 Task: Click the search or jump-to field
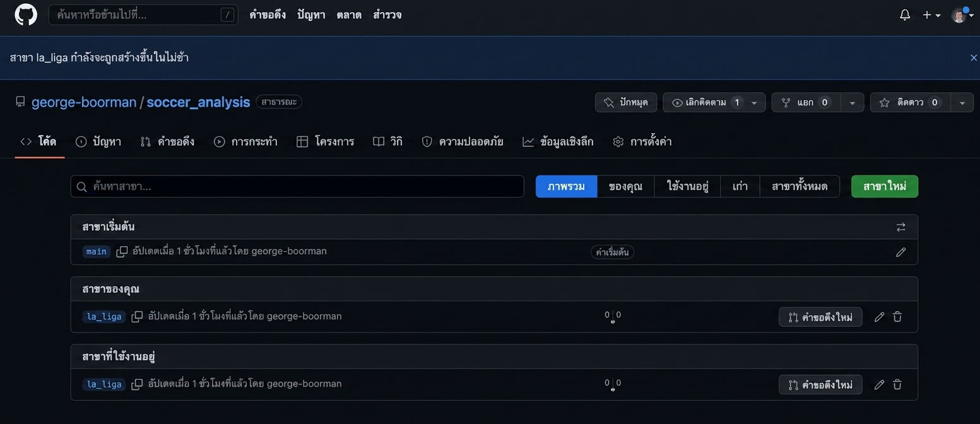(143, 15)
